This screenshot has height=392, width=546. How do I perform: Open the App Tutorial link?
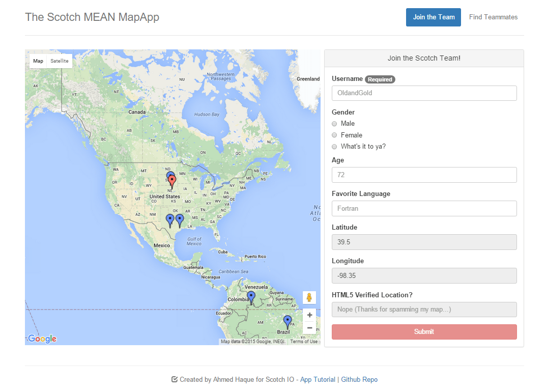[x=318, y=379]
